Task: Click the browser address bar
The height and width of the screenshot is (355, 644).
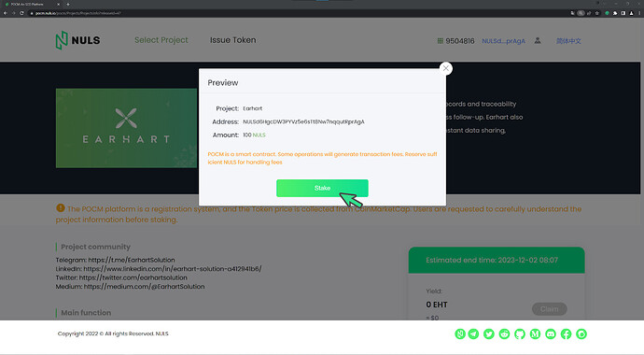Action: click(287, 13)
